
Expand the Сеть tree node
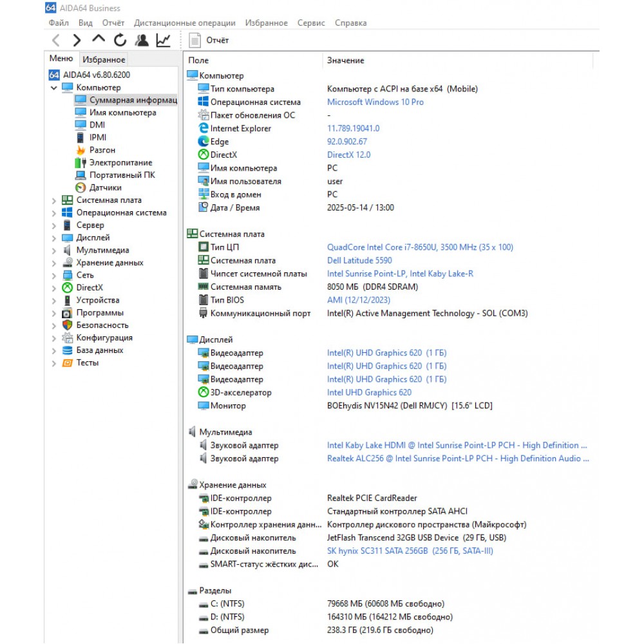click(x=54, y=276)
